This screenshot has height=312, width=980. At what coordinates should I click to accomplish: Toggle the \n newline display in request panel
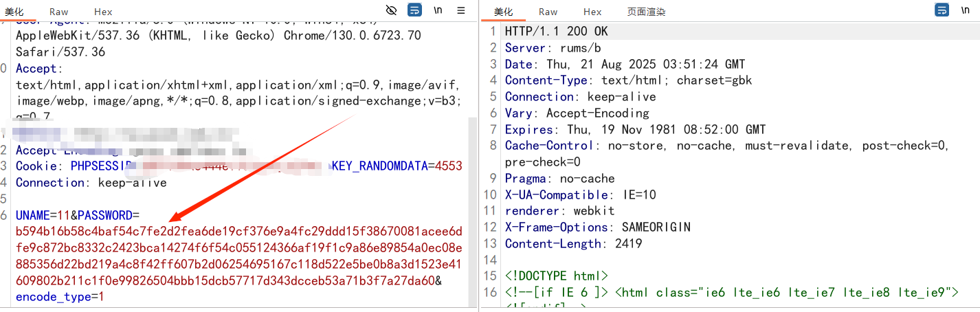coord(438,10)
